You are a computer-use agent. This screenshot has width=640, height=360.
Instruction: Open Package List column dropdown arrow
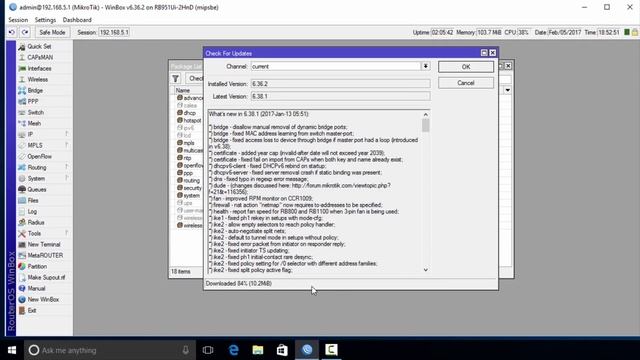[x=507, y=90]
